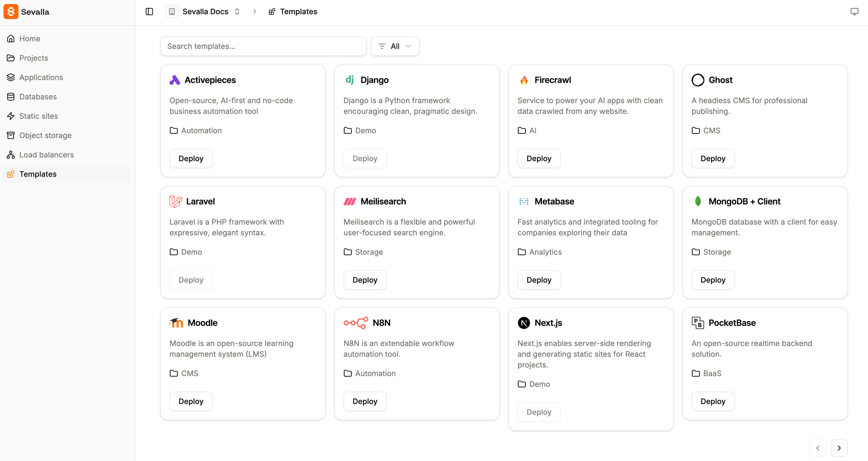Viewport: 868px width, 461px height.
Task: Click the N8N workflow logo
Action: [x=356, y=323]
